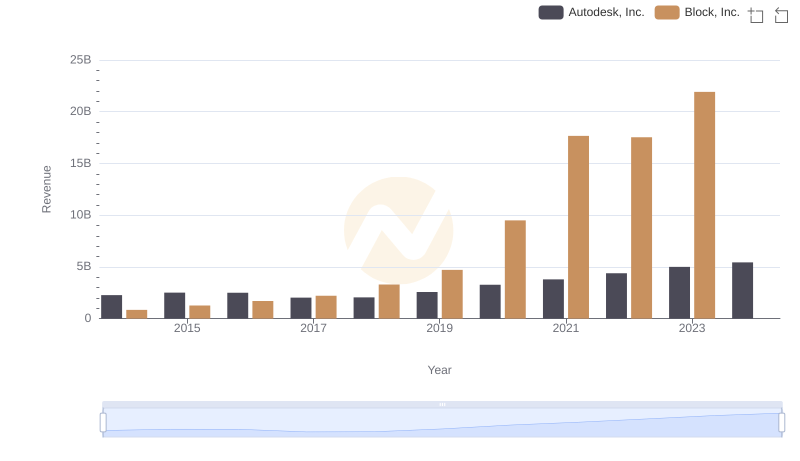
Task: Click the 2021 x-axis label
Action: coord(566,328)
